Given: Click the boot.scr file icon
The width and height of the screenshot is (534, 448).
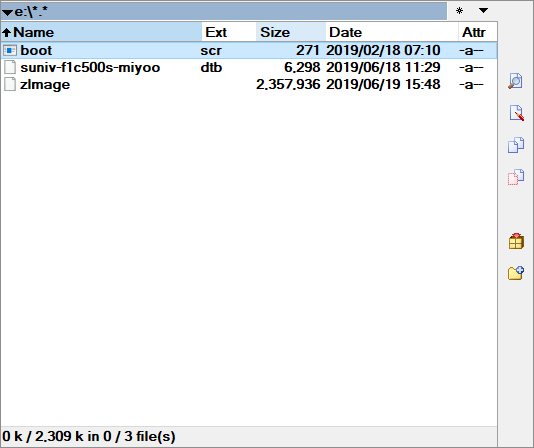Looking at the screenshot, I should 10,51.
